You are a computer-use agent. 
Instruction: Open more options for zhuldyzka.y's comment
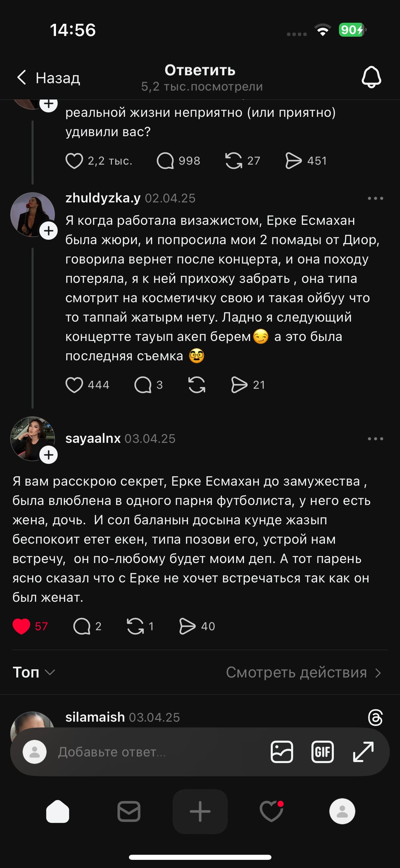click(x=375, y=198)
